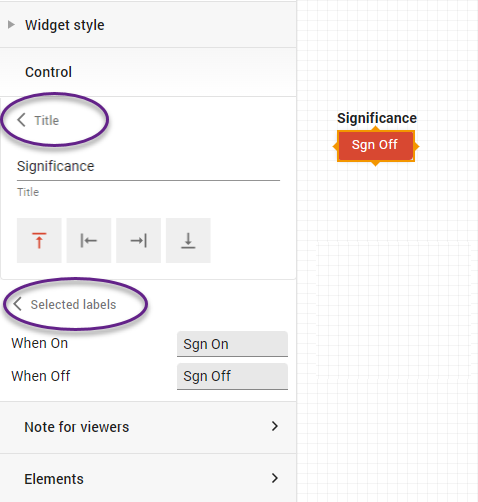
Task: Click the back chevron beside Selected labels
Action: (17, 304)
